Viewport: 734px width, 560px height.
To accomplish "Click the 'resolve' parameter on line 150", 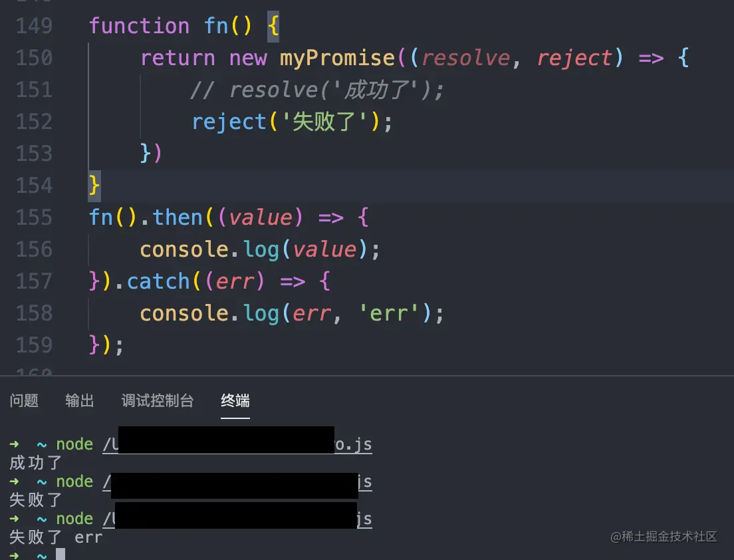I will coord(466,58).
